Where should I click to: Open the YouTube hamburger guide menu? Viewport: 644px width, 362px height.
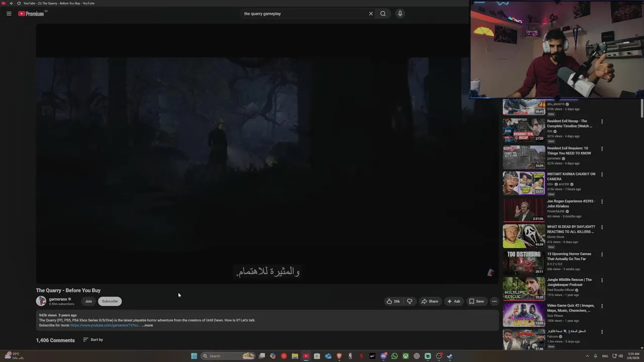(x=9, y=14)
